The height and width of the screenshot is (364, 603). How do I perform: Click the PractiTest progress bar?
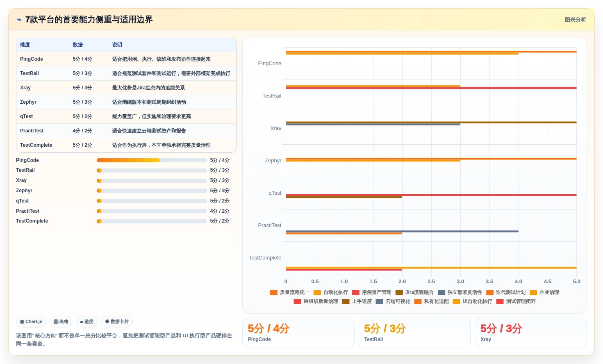pos(152,211)
